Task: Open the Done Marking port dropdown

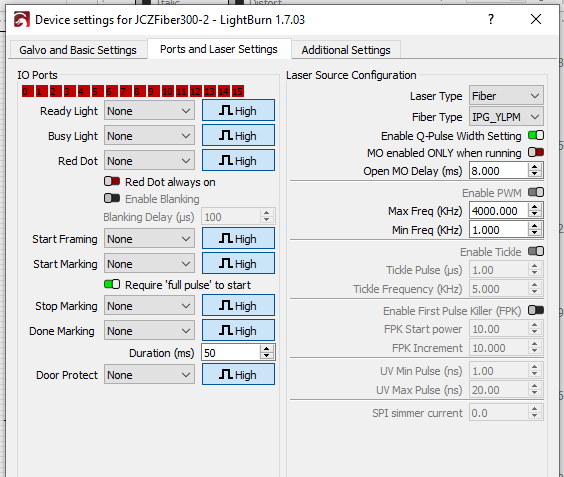Action: pos(149,331)
